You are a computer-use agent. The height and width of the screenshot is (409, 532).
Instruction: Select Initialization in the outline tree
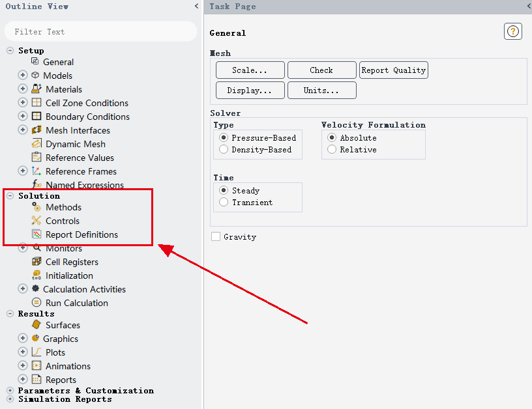coord(69,275)
